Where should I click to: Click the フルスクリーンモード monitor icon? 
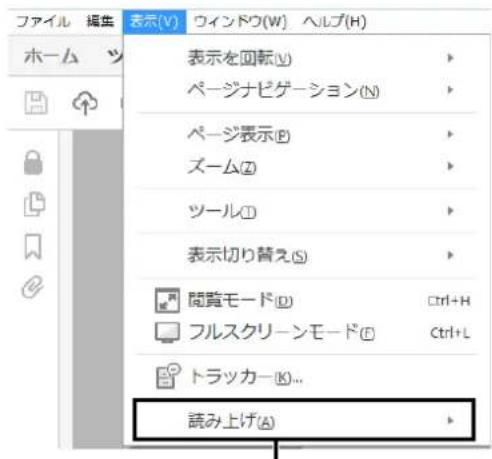167,333
